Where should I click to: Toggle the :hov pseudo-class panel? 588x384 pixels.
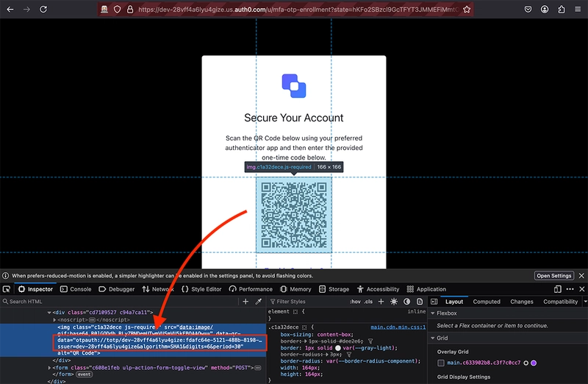pyautogui.click(x=355, y=302)
